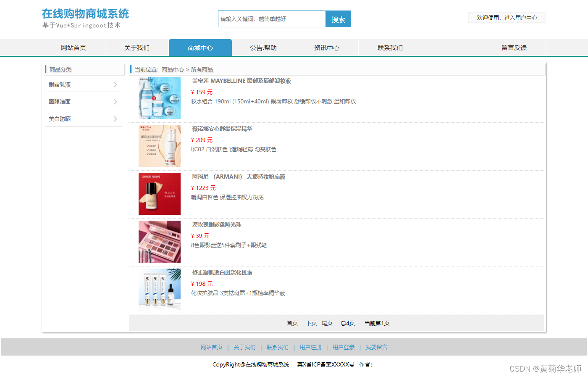Open the footer 用户注册 link
This screenshot has width=588, height=377.
pyautogui.click(x=310, y=347)
